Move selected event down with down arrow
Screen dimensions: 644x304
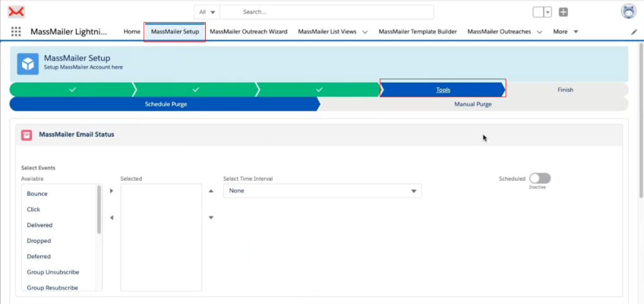(211, 218)
